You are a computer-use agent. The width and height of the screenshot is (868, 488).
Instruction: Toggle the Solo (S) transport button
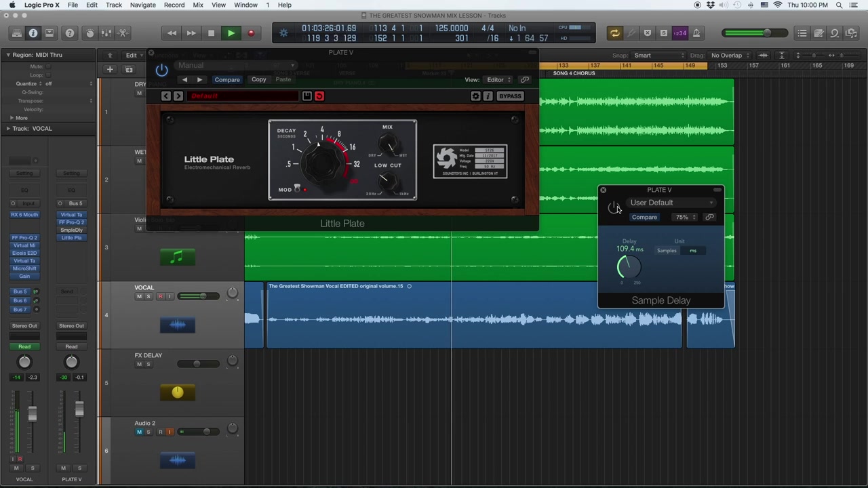tap(664, 33)
